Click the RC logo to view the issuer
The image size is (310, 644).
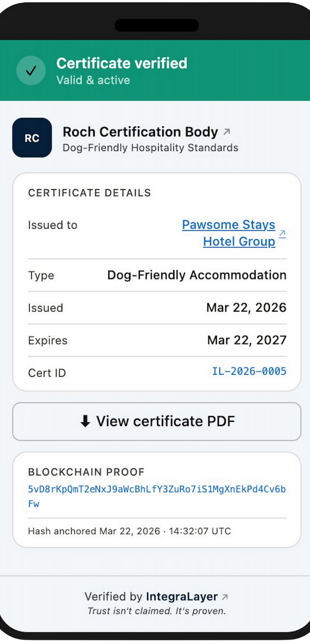coord(32,137)
